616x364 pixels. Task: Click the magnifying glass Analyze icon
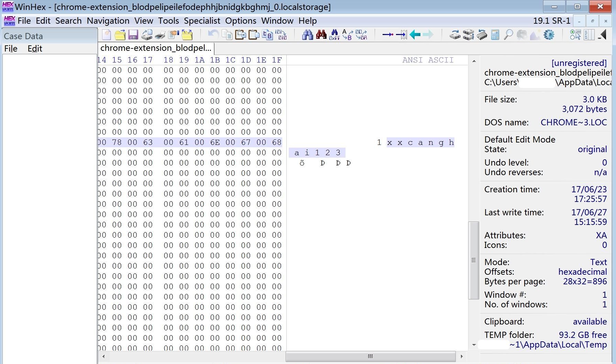coord(508,35)
